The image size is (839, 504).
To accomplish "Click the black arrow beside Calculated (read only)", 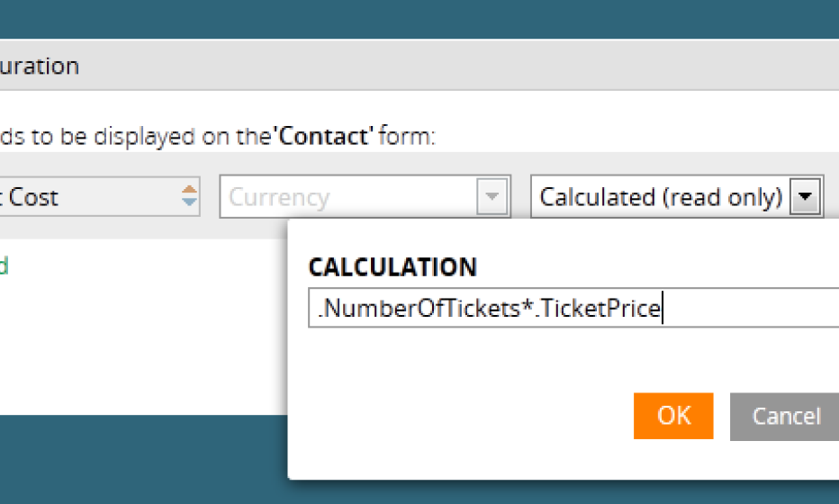I will (806, 197).
